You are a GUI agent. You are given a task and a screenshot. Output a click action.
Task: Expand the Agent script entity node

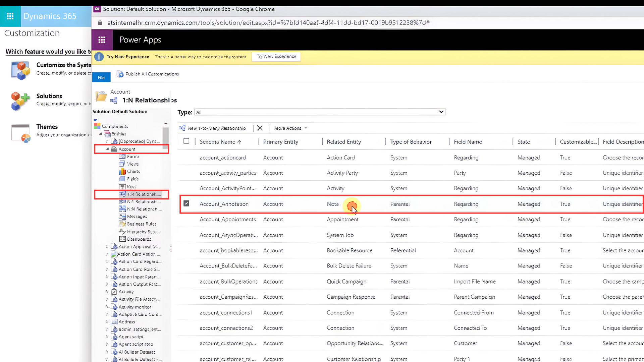coord(107,337)
